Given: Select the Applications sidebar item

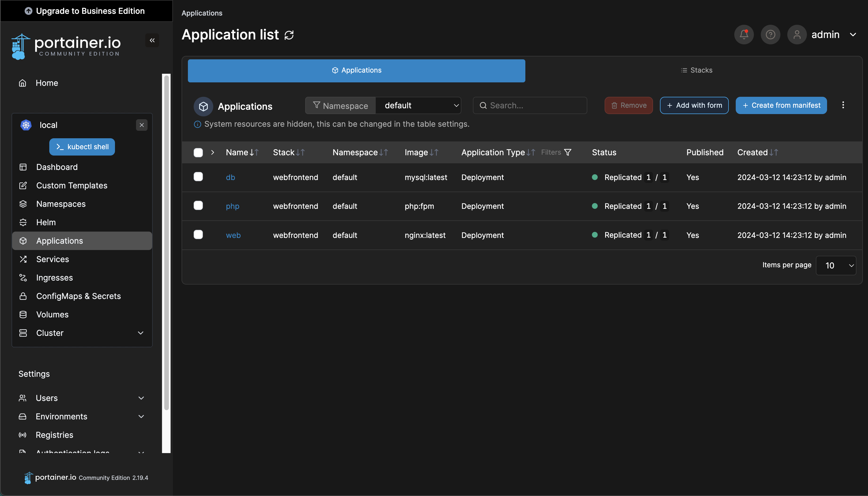Looking at the screenshot, I should pos(82,241).
